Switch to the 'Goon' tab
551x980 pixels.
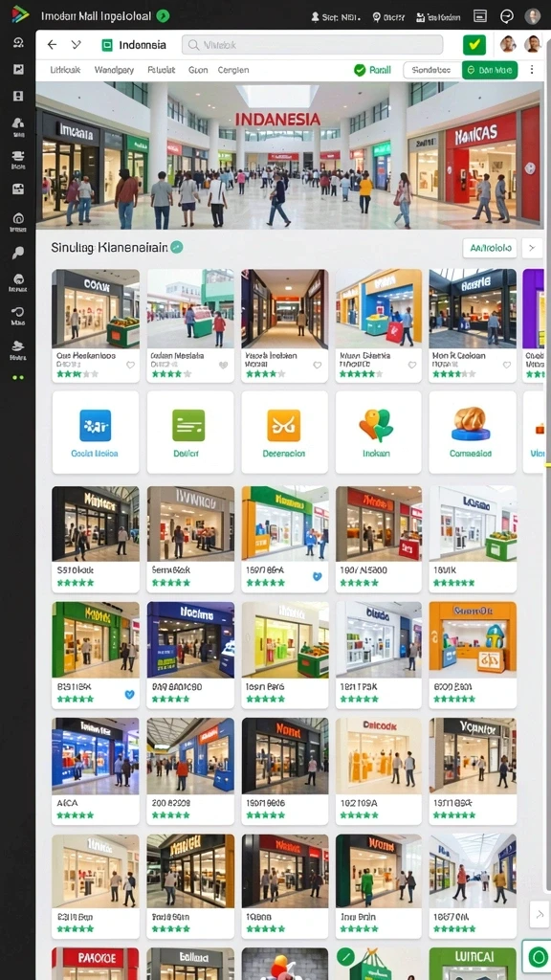pyautogui.click(x=198, y=70)
